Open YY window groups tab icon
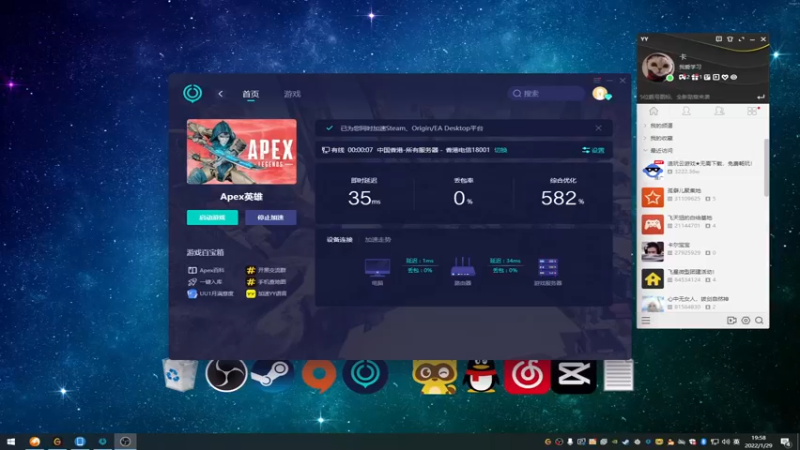Screen dimensions: 800x450 tap(719, 111)
